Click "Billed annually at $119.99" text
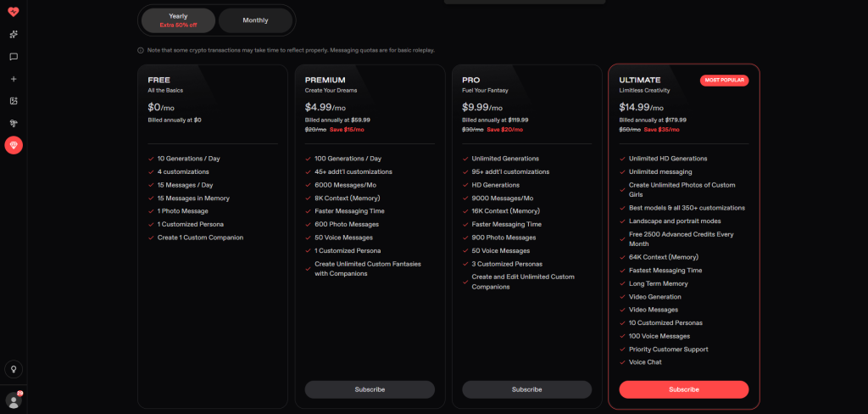The width and height of the screenshot is (868, 414). [x=495, y=120]
